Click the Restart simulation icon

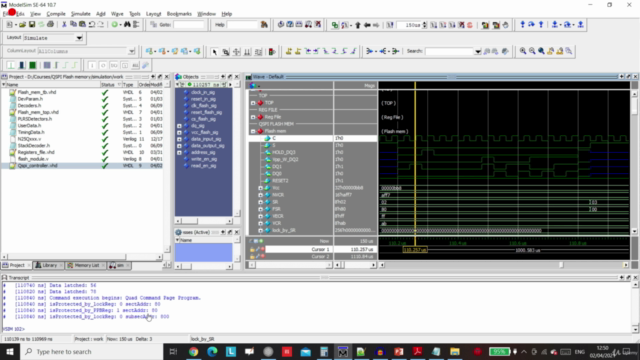click(x=390, y=25)
